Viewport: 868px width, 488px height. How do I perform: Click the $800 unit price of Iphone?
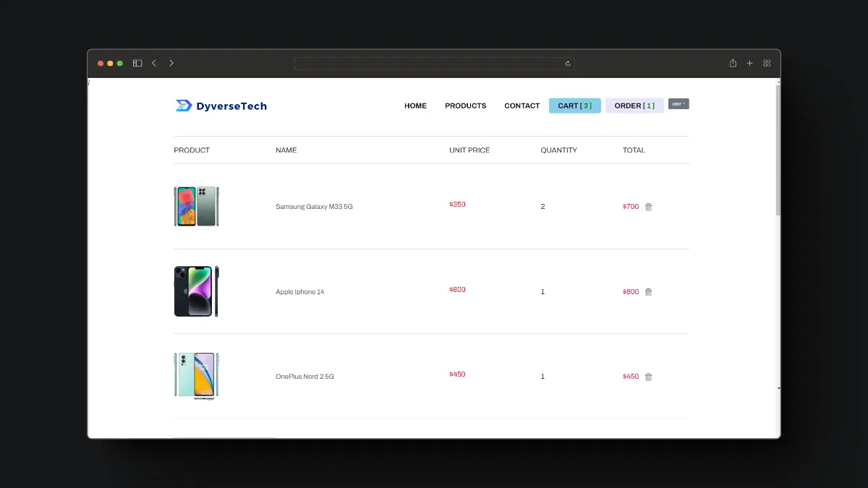[457, 289]
